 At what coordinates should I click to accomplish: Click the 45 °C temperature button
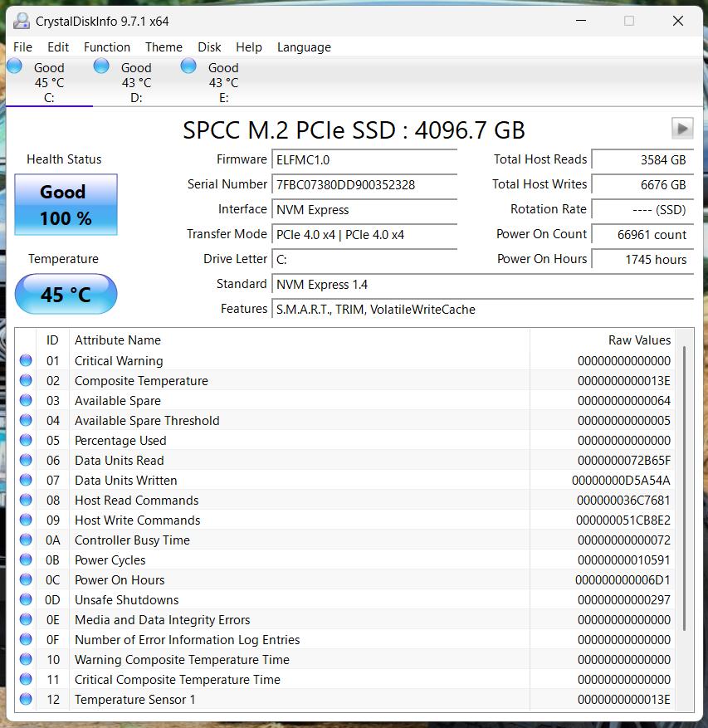66,295
